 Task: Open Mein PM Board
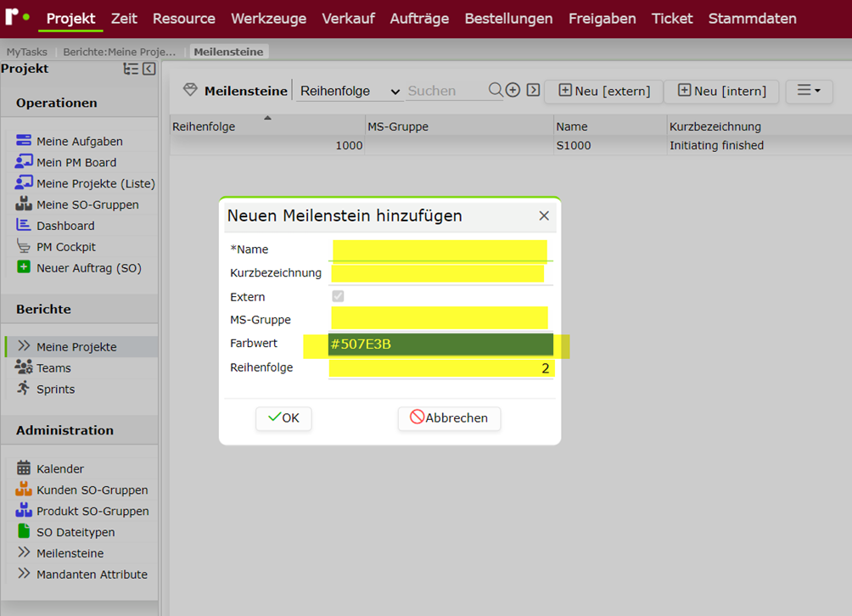click(76, 162)
